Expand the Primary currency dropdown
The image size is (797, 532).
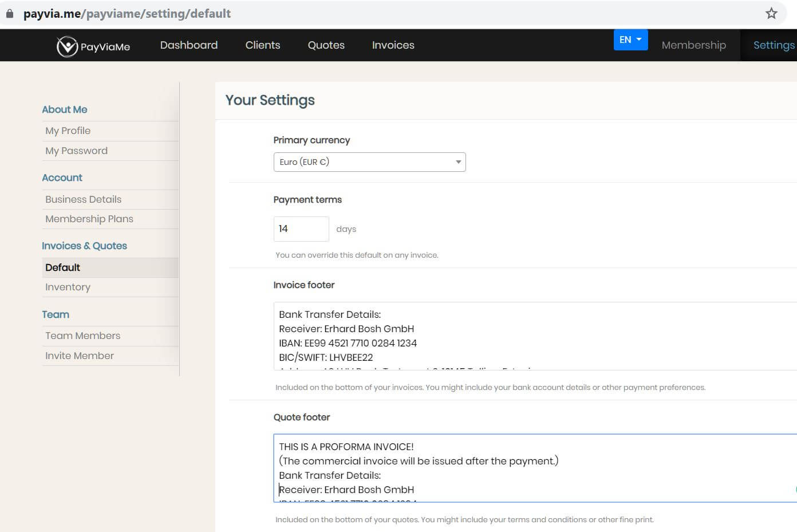pyautogui.click(x=370, y=162)
